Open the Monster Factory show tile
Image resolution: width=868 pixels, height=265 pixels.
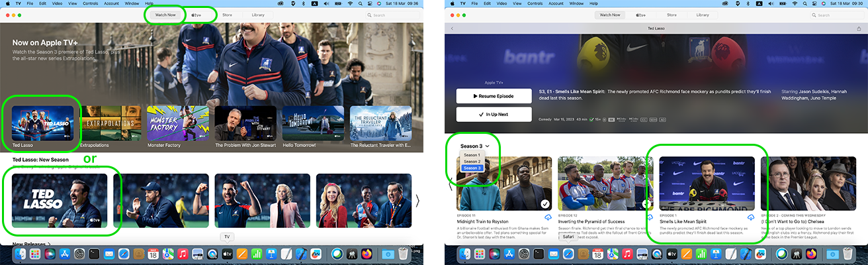pyautogui.click(x=178, y=123)
